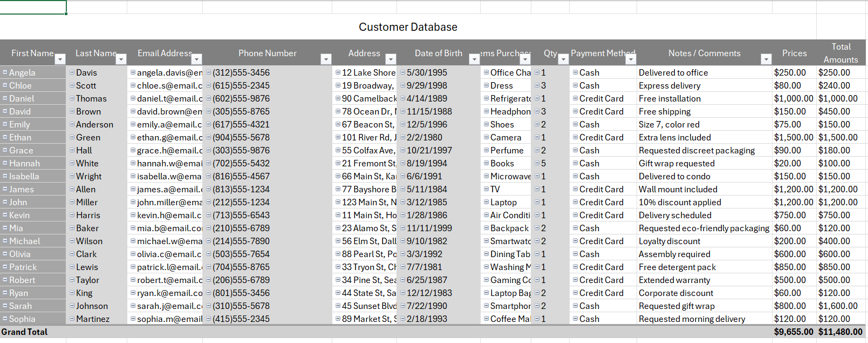Collapse the group beside first name Emily

[x=5, y=124]
